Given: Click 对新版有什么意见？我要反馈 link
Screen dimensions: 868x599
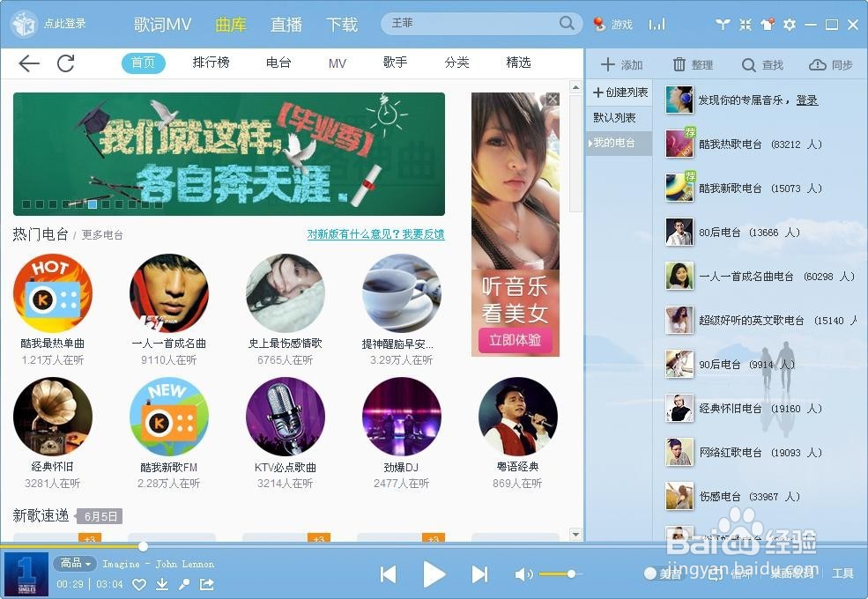Looking at the screenshot, I should point(376,234).
